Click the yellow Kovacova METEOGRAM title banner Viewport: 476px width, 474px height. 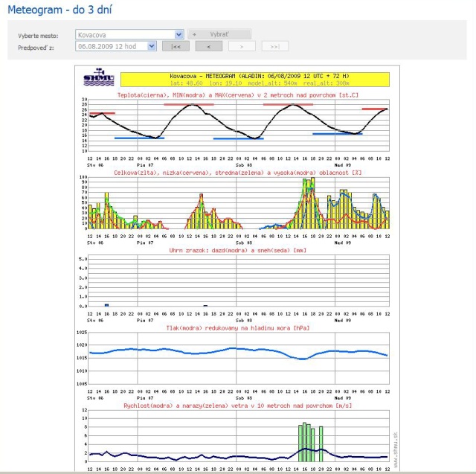coord(255,78)
